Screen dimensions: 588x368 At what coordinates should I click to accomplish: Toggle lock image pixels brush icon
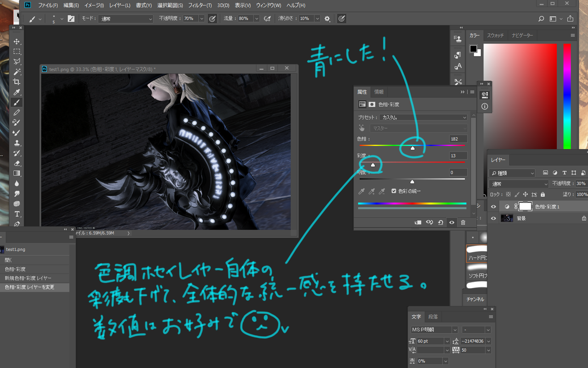coord(517,195)
